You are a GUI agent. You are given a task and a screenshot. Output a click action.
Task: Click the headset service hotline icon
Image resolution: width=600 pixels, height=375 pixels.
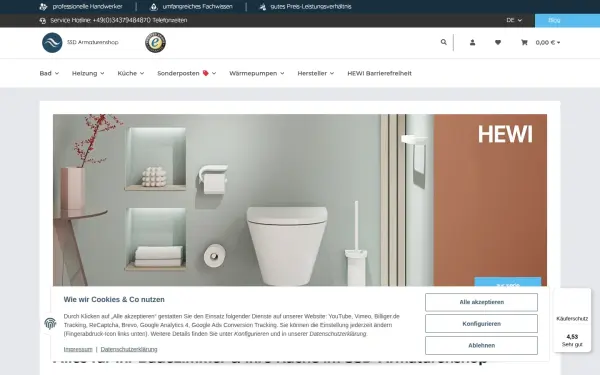pos(43,21)
